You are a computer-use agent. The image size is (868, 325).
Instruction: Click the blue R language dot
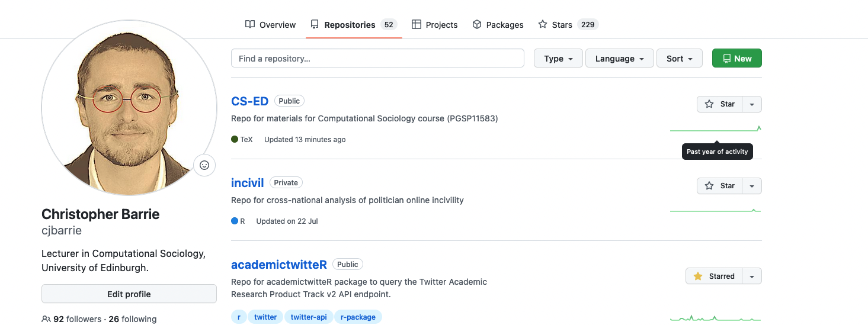(x=235, y=221)
